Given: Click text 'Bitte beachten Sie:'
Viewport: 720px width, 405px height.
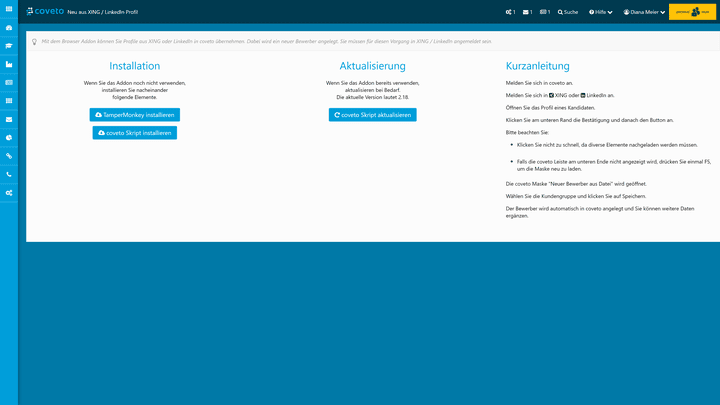Looking at the screenshot, I should pos(527,133).
